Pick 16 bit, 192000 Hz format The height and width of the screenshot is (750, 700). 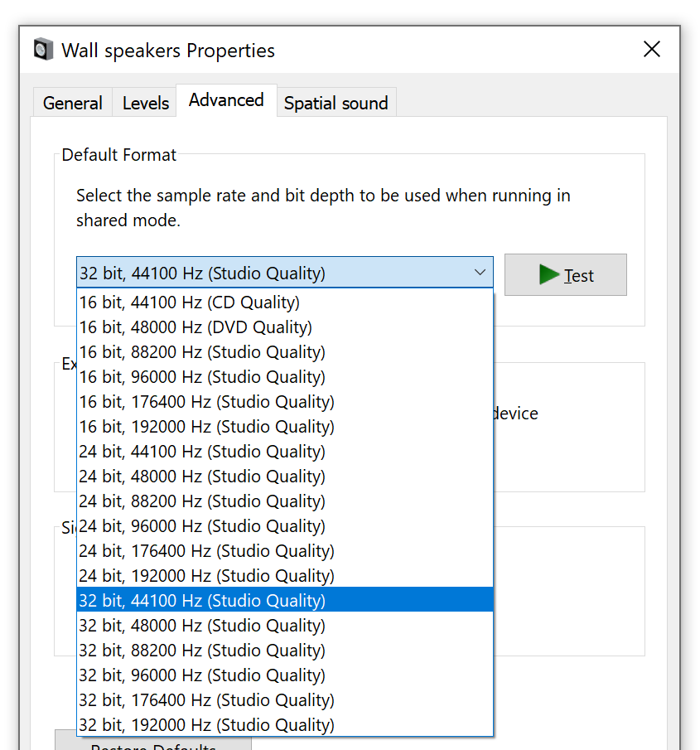coord(207,427)
